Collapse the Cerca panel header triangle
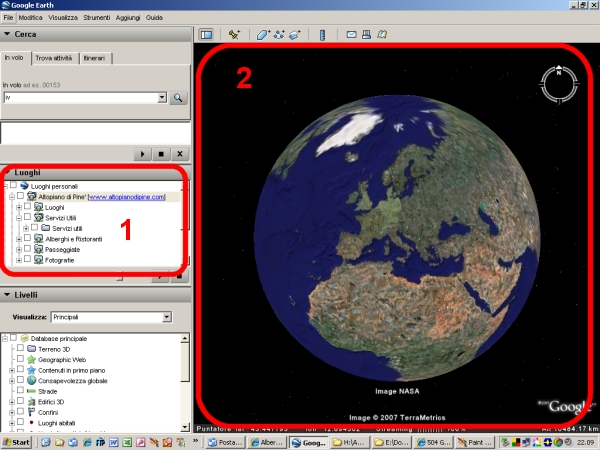This screenshot has height=450, width=600. point(7,34)
